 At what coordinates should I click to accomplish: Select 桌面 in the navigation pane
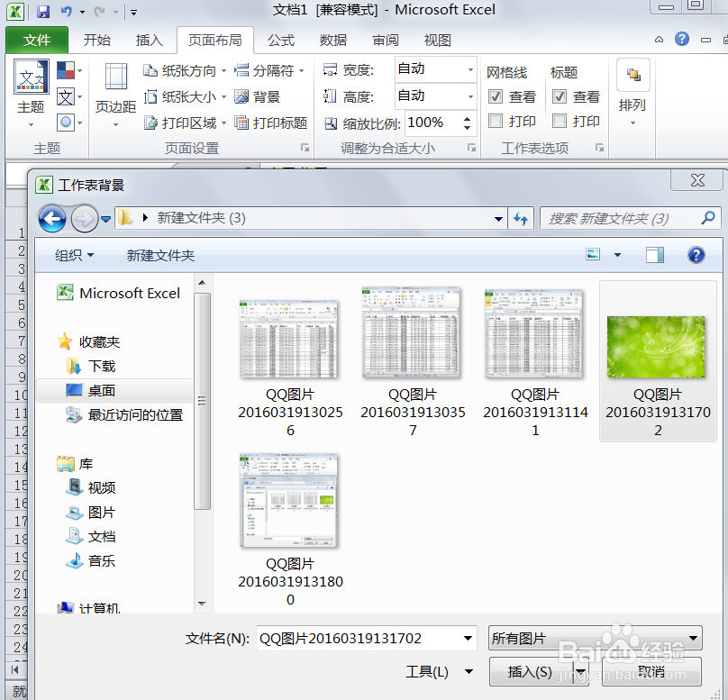coord(114,390)
